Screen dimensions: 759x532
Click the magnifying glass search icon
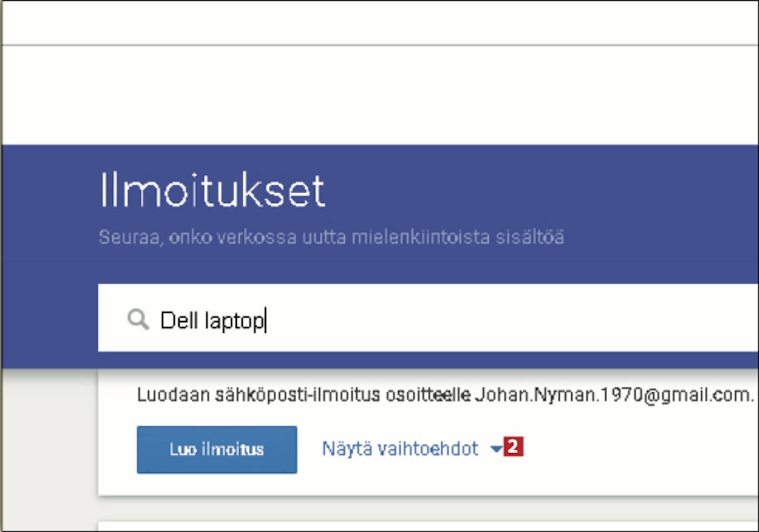click(138, 320)
